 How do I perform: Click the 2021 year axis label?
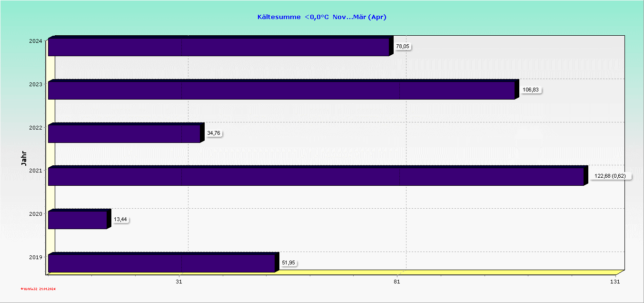pyautogui.click(x=36, y=171)
